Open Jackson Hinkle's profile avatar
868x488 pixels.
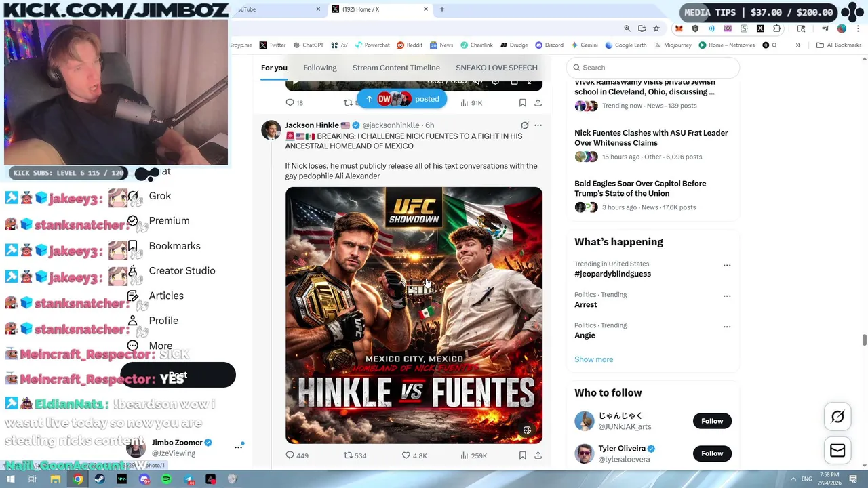(x=271, y=130)
